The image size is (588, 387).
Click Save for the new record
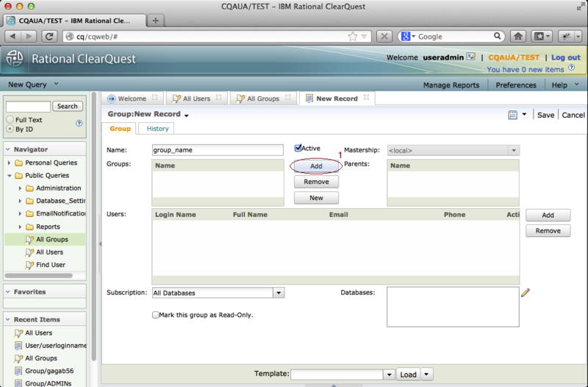(545, 115)
